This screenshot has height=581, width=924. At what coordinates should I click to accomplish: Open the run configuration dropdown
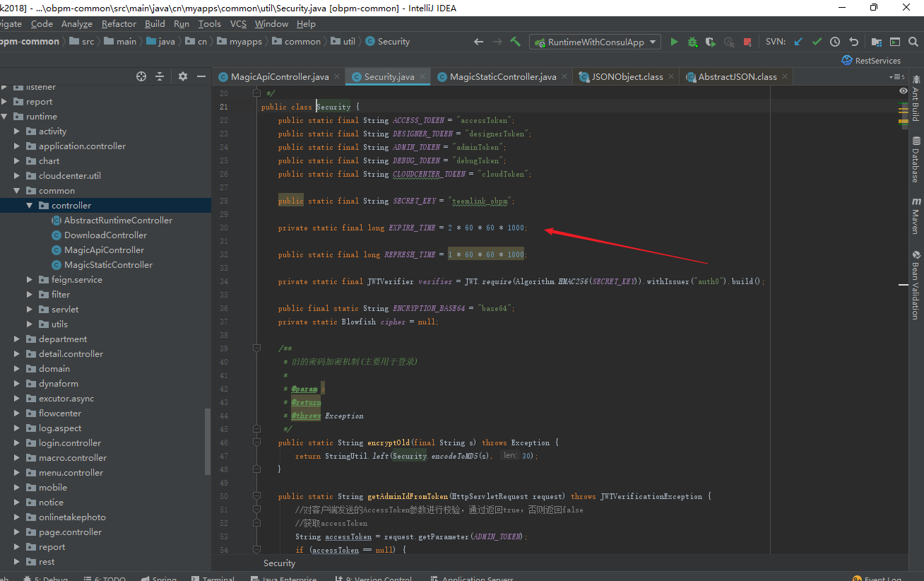(596, 42)
